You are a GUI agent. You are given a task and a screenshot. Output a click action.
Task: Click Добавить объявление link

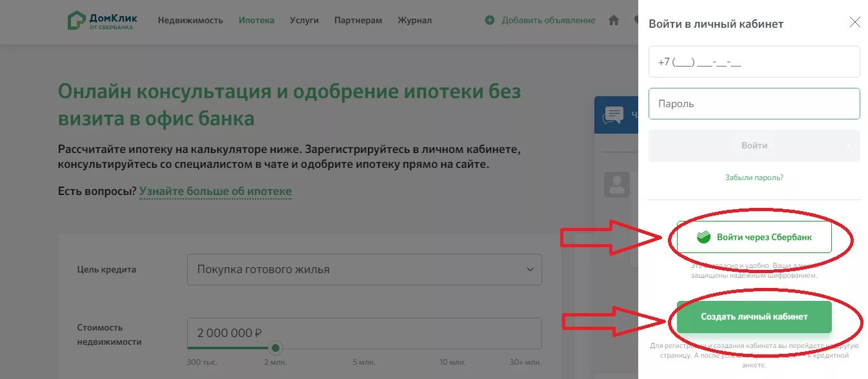(x=549, y=21)
